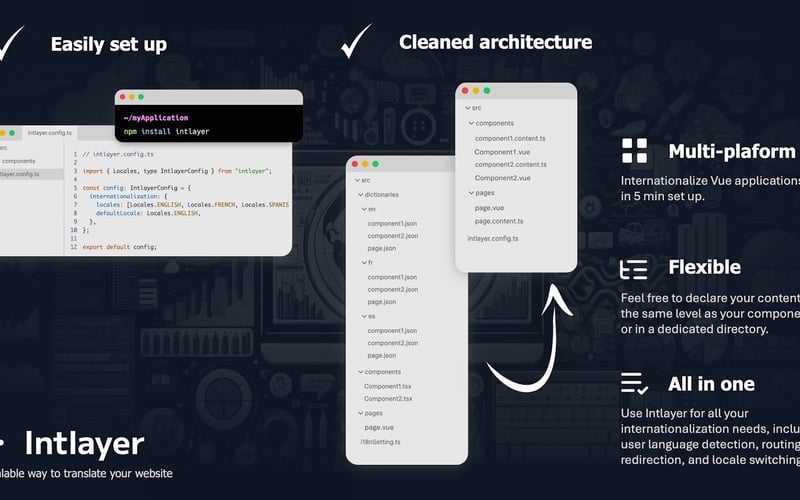Collapse pages folder above page.content.ts
The image size is (800, 500).
(471, 193)
